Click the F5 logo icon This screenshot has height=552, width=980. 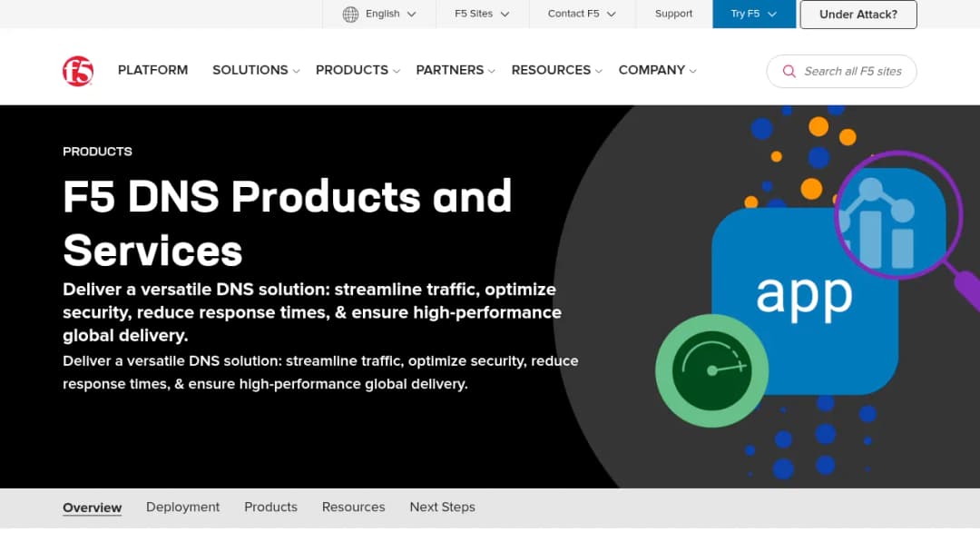[x=78, y=71]
